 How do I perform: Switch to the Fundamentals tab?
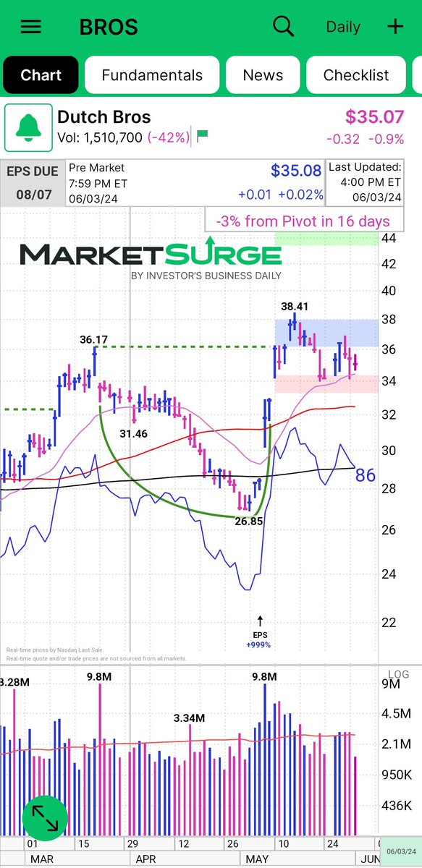click(x=152, y=75)
